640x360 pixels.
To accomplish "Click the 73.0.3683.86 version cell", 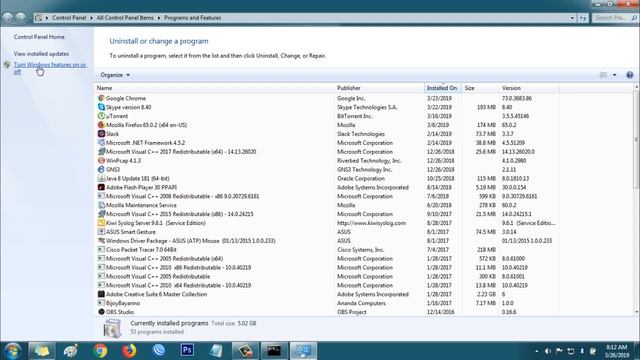I will 517,98.
